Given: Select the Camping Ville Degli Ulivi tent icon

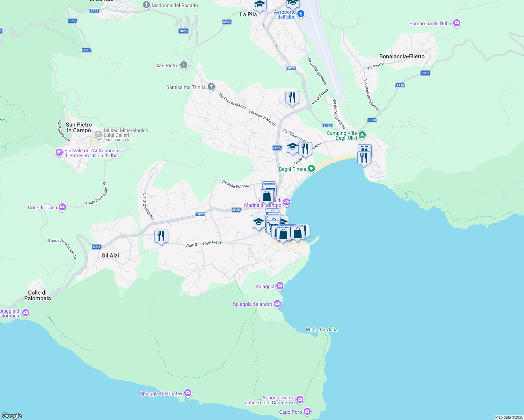Looking at the screenshot, I should pos(361,134).
